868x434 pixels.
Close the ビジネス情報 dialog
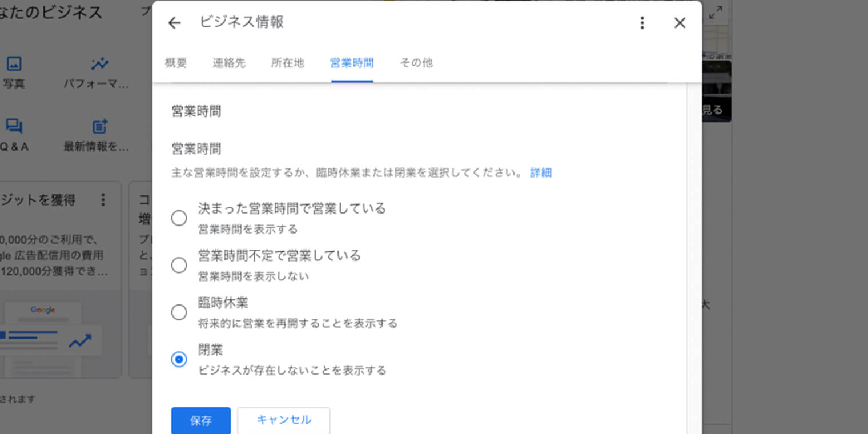pos(680,23)
